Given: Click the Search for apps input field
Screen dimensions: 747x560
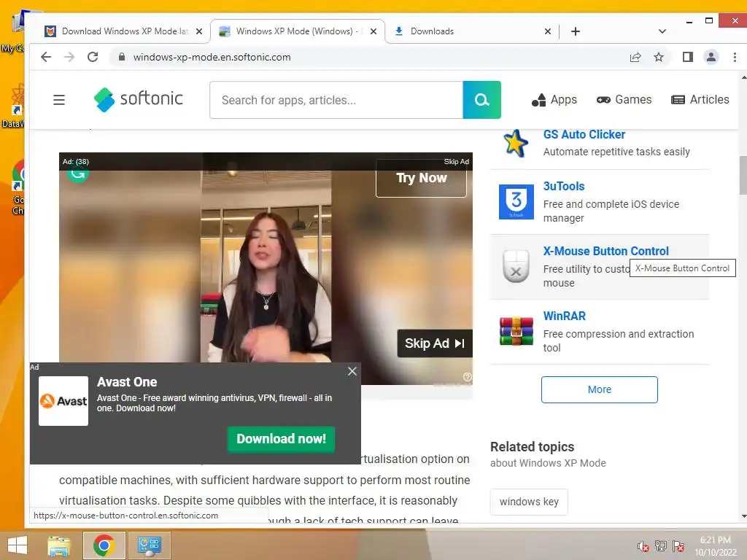Looking at the screenshot, I should 336,100.
